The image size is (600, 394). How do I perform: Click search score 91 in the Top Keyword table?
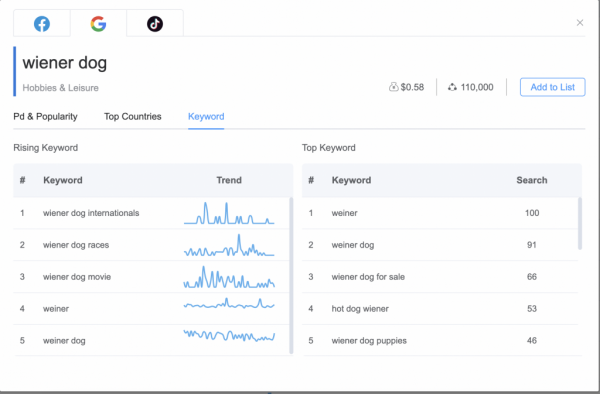[x=532, y=245]
